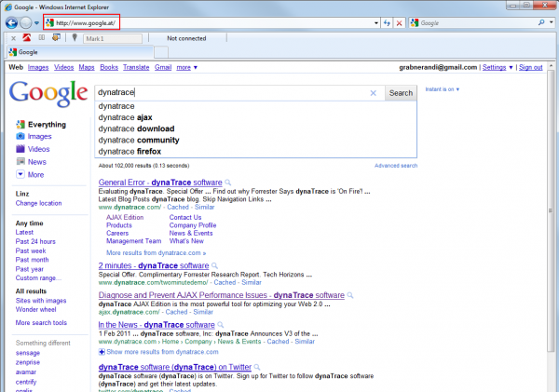Select suggestion 'dynatrace community'
The image size is (559, 392).
click(255, 140)
